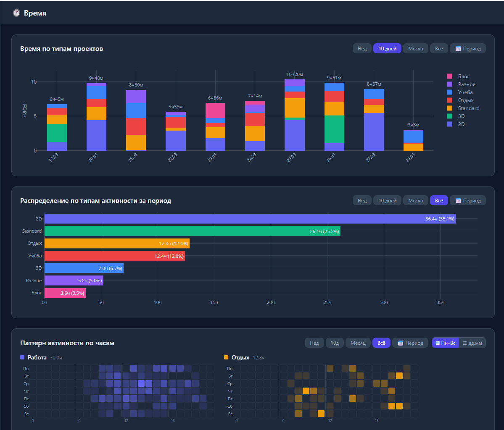Click the 25.03 stacked bar column
Viewport: 504px width, 430px height.
[294, 115]
